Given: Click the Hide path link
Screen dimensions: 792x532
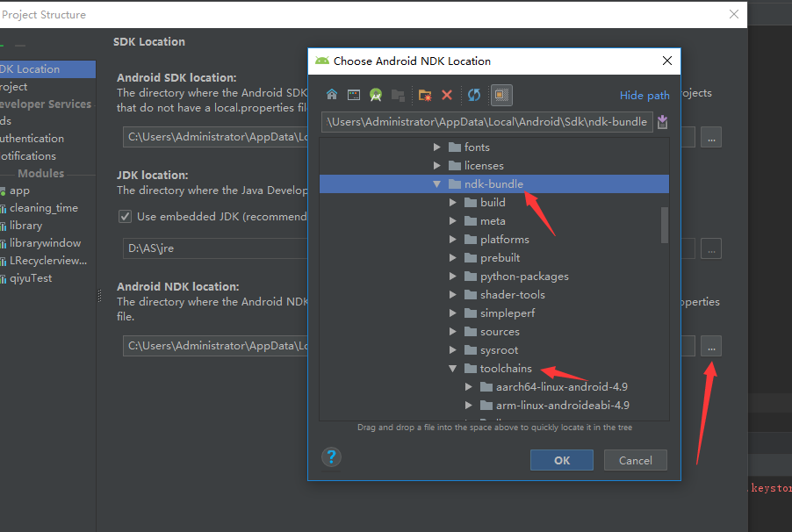Looking at the screenshot, I should click(x=644, y=95).
